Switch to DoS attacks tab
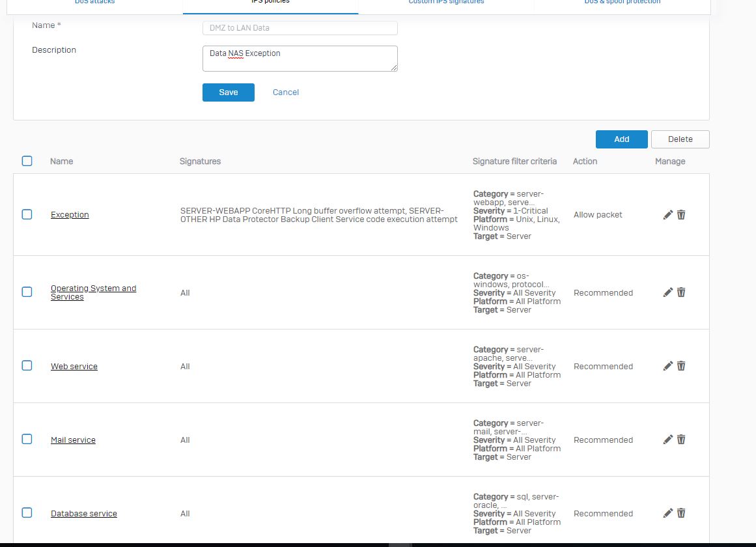Viewport: 756px width, 547px height. tap(94, 3)
